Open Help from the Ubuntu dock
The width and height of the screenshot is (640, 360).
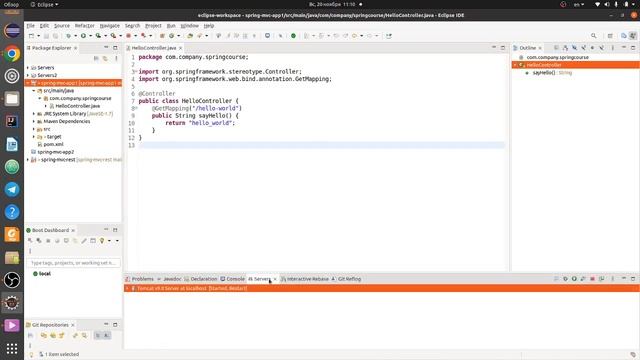pos(12,212)
